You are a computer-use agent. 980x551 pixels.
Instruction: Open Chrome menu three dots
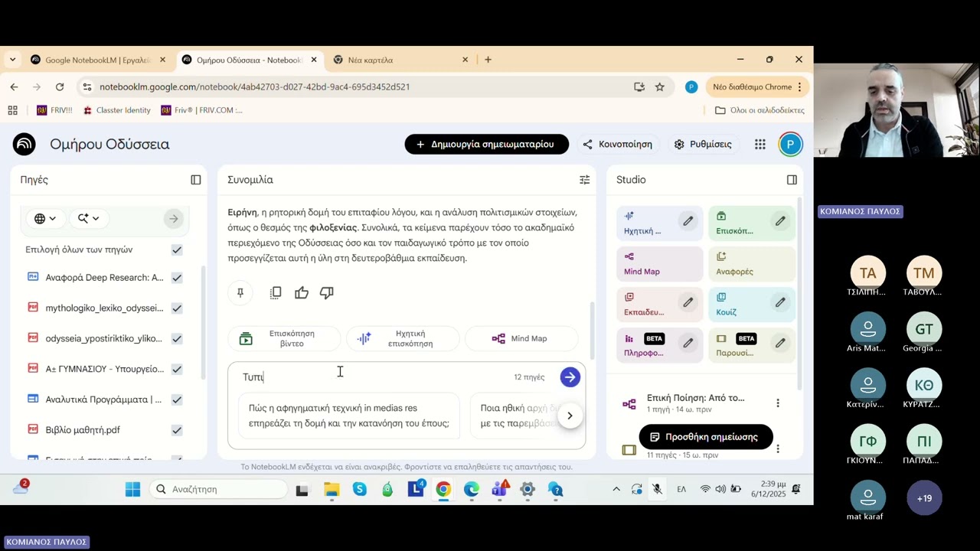coord(799,86)
